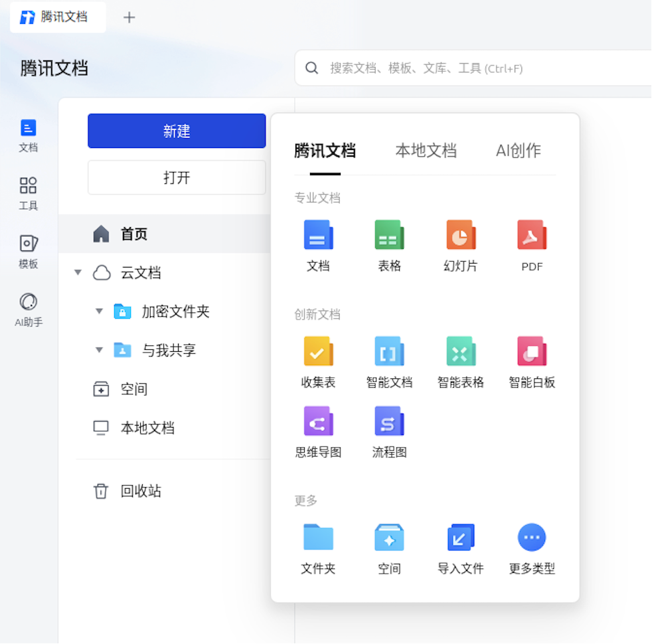Click the search magnifier icon
Viewport: 652px width, 644px height.
click(311, 68)
